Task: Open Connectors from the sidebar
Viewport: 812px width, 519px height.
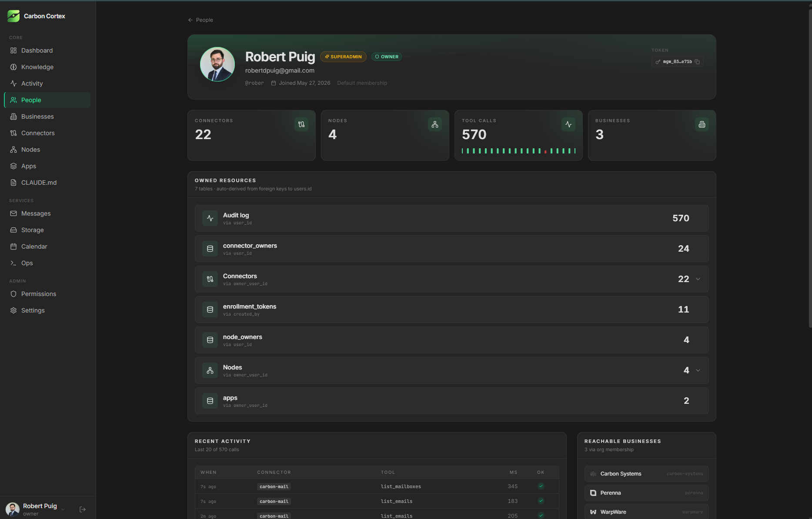Action: [x=47, y=133]
